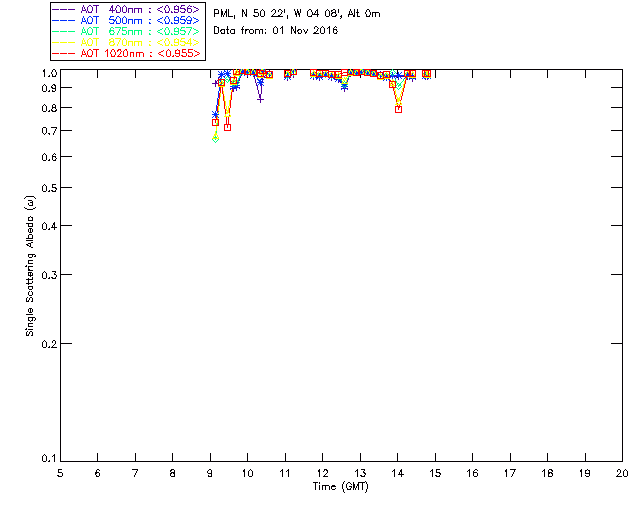Click the AOT 870nm legend entry
Viewport: 640px width, 512px height.
coord(126,42)
